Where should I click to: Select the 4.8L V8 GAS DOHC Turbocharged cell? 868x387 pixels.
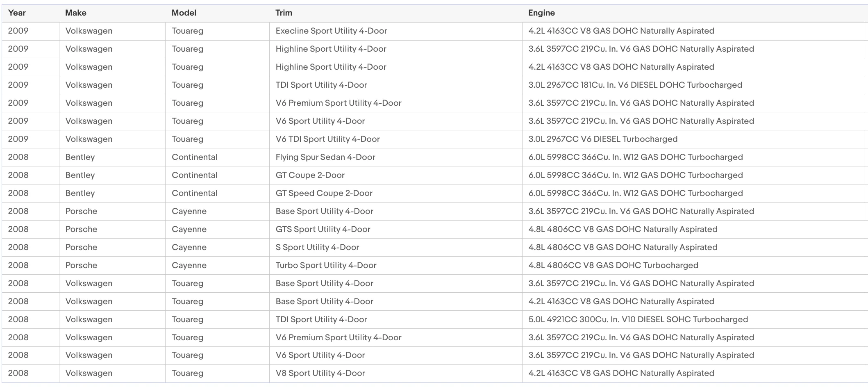pyautogui.click(x=693, y=266)
